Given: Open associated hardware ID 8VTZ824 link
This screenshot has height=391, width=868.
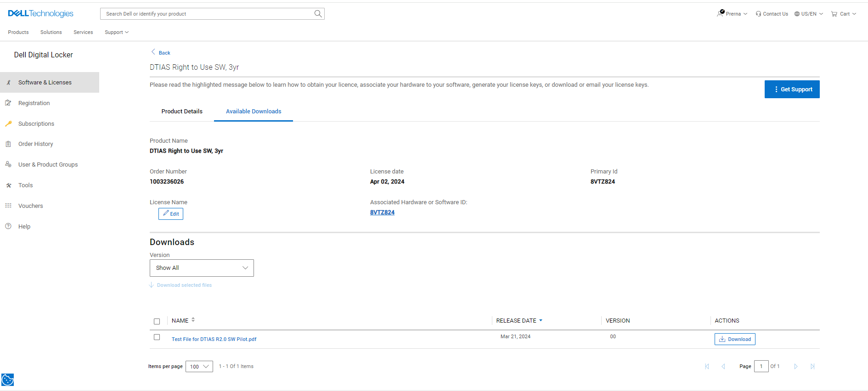Looking at the screenshot, I should (382, 212).
